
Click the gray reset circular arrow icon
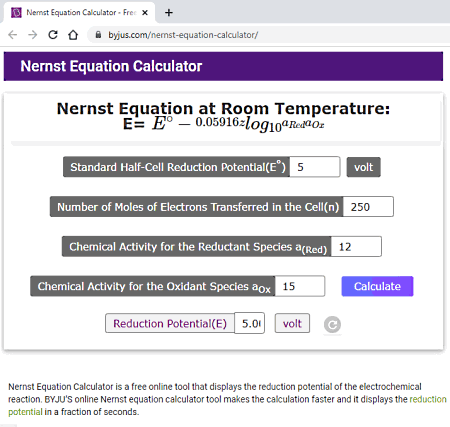332,324
